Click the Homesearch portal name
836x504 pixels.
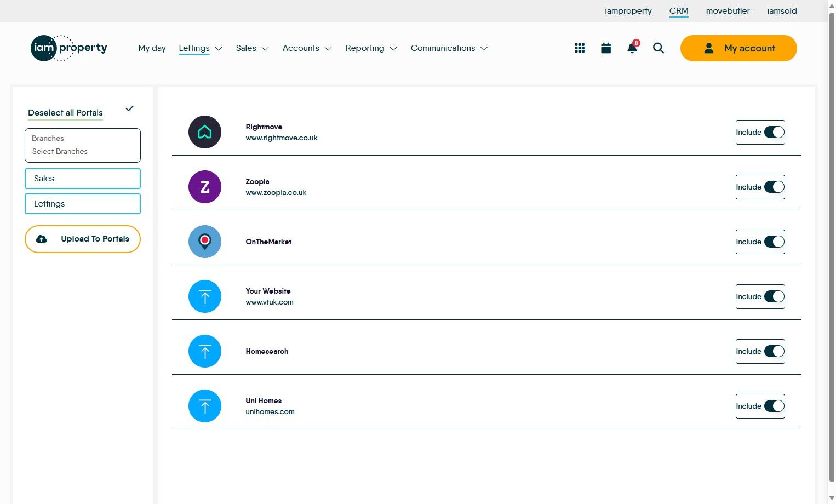[267, 351]
